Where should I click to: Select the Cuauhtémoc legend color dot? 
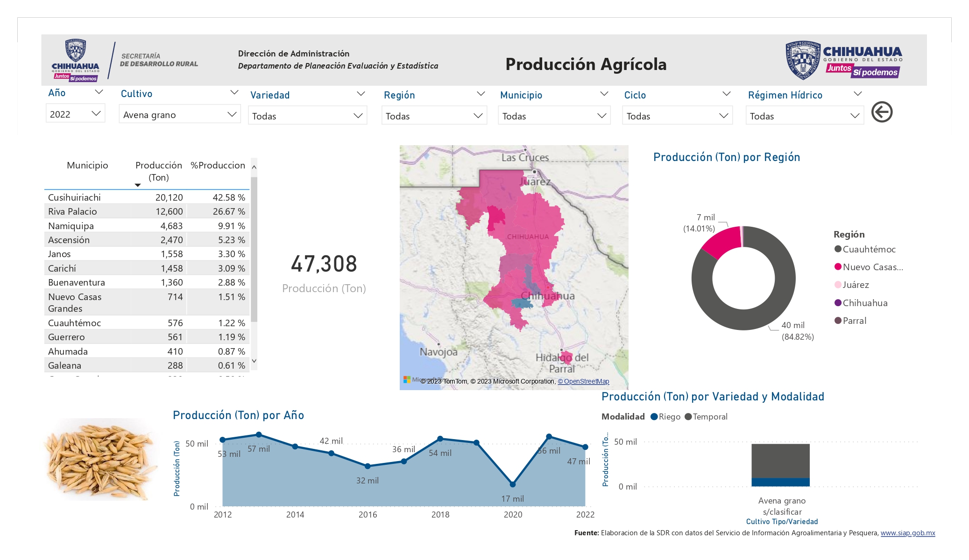pyautogui.click(x=838, y=249)
